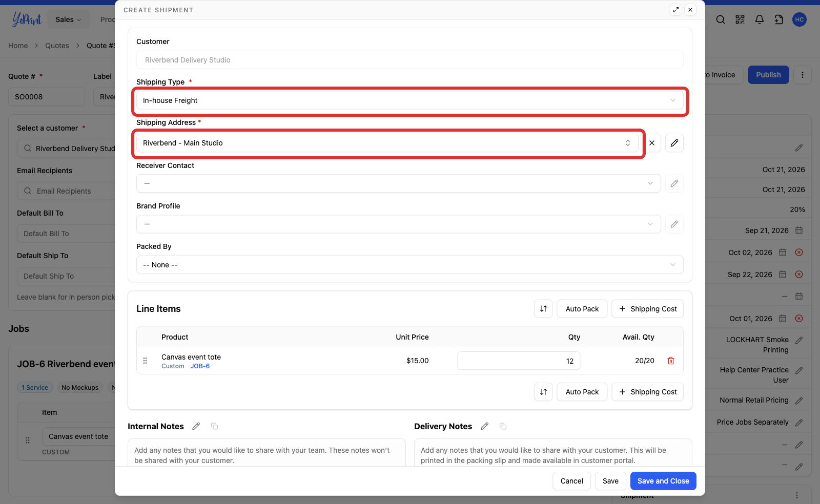Edit the brand profile pencil icon

[x=674, y=224]
